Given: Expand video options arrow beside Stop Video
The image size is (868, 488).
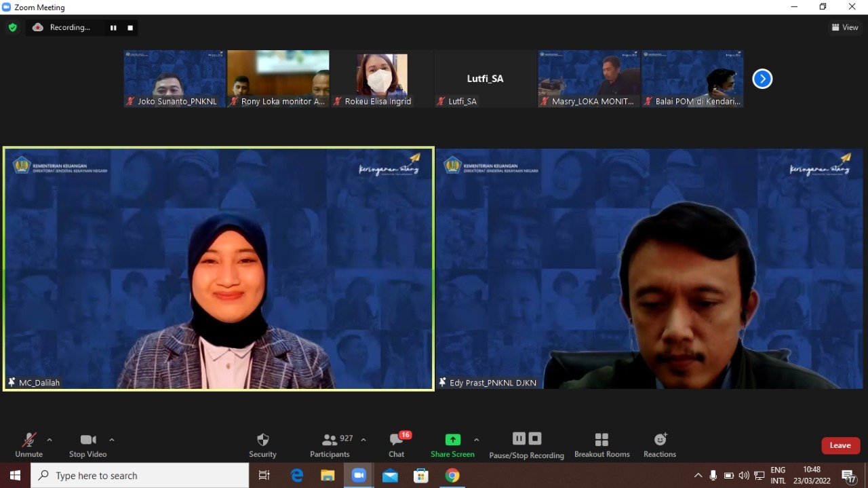Looking at the screenshot, I should point(112,440).
